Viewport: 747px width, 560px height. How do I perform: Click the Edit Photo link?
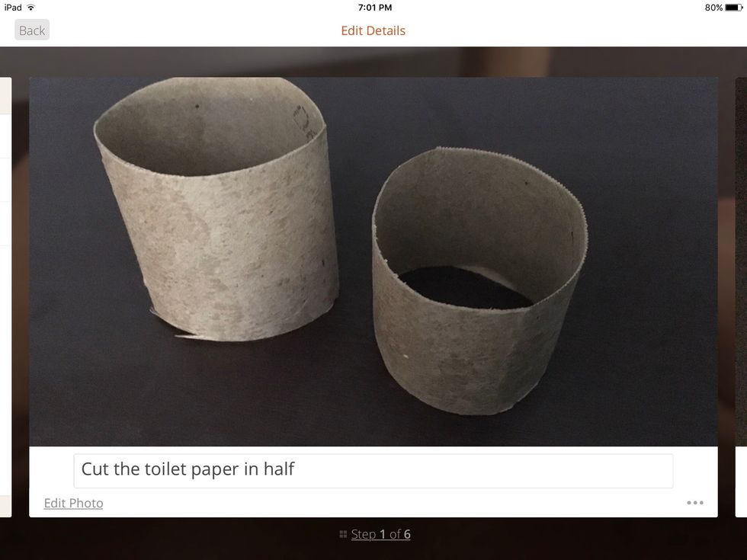coord(73,504)
